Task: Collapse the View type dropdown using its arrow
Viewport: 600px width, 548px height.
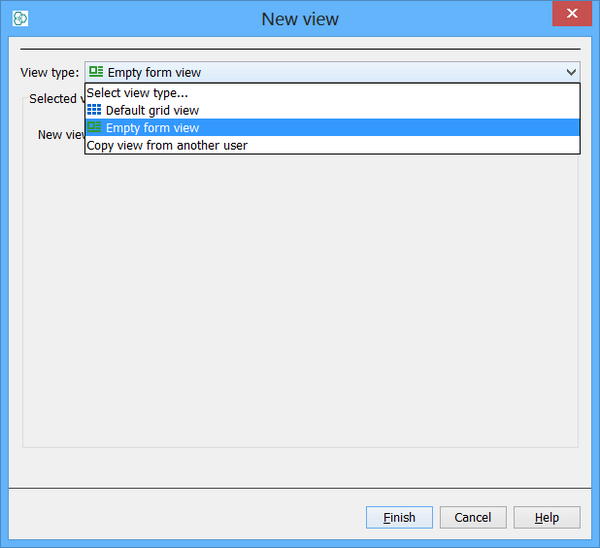Action: [571, 72]
